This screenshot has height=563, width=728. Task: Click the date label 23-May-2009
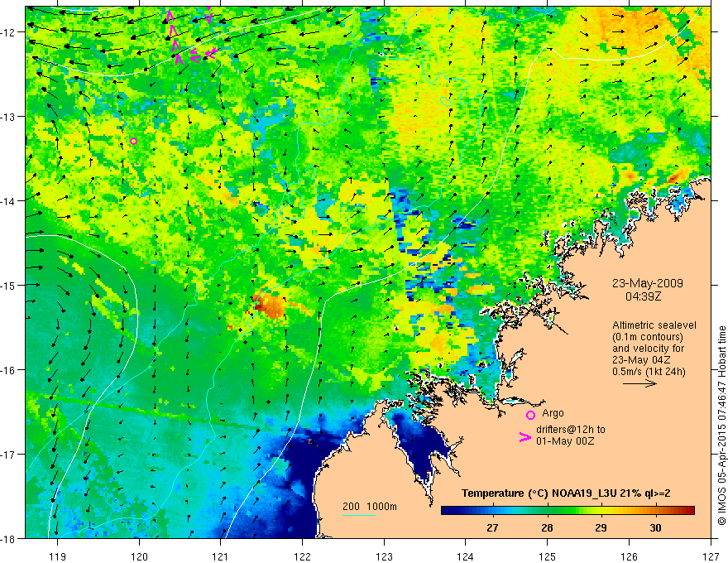pyautogui.click(x=647, y=283)
